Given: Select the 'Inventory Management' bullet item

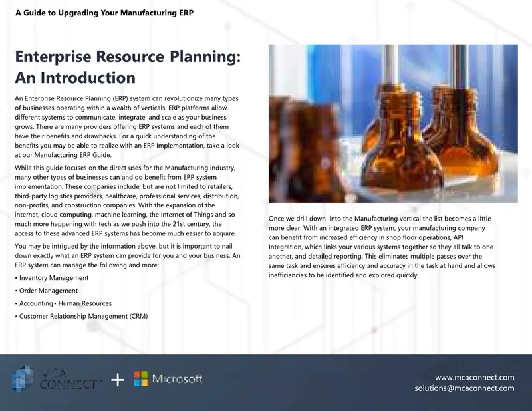Looking at the screenshot, I should click(52, 278).
